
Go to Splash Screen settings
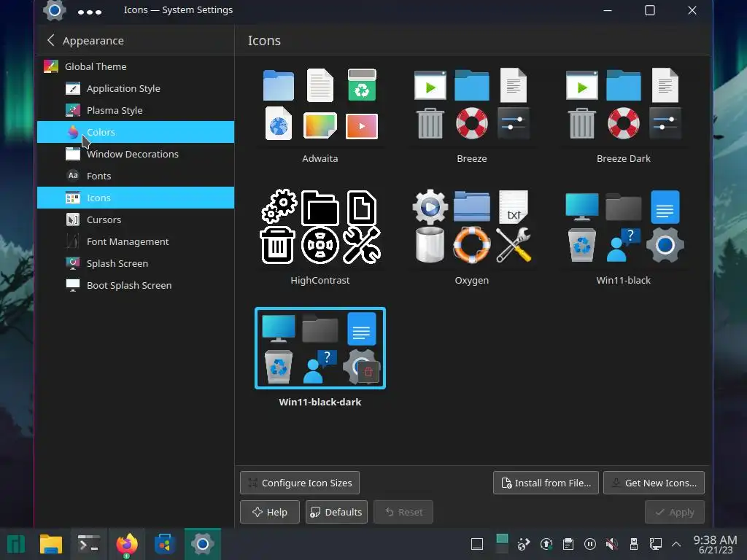pos(136,263)
